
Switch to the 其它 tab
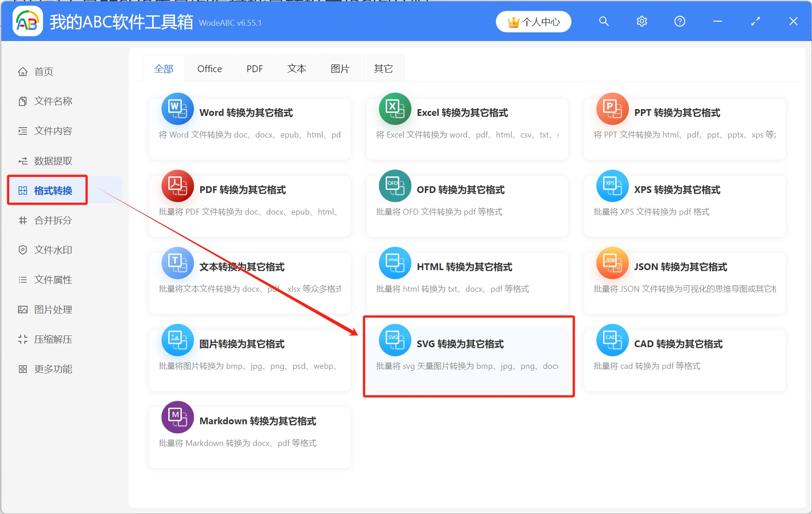(x=383, y=68)
